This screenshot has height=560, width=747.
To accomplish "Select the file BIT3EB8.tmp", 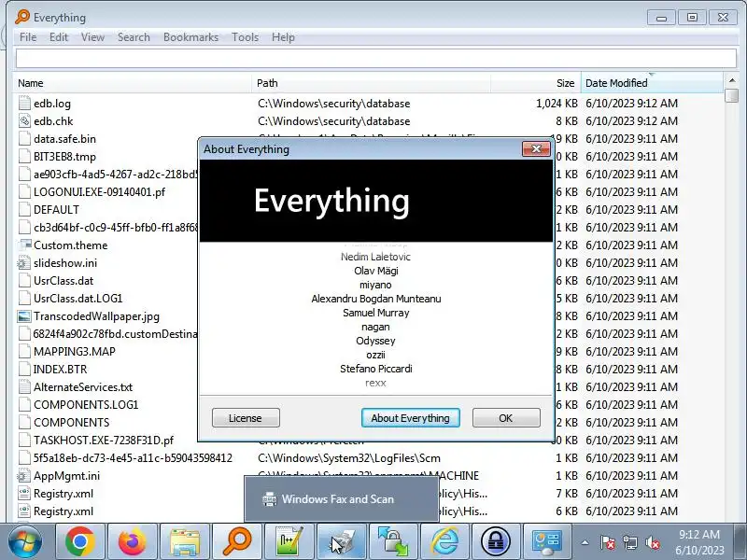I will click(x=64, y=157).
